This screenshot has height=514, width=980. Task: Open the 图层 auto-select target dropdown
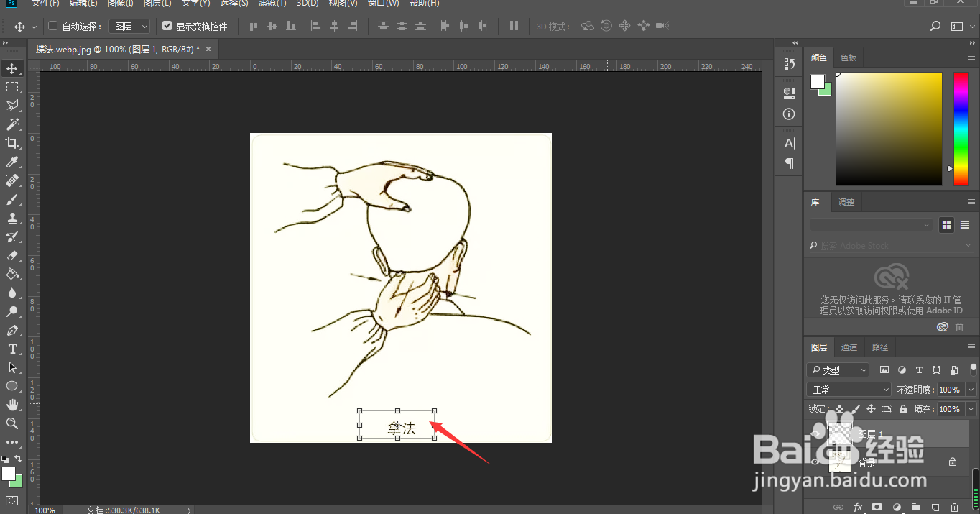tap(129, 27)
